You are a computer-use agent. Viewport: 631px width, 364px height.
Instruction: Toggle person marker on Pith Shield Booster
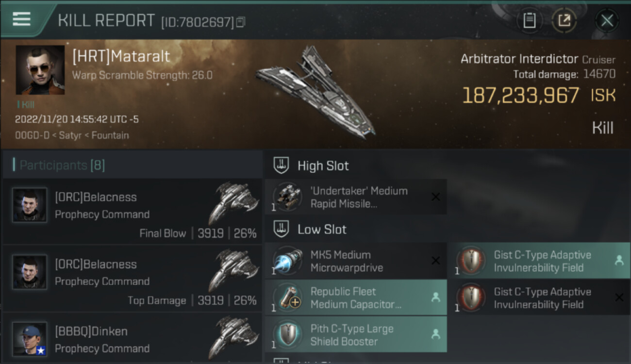tap(435, 334)
